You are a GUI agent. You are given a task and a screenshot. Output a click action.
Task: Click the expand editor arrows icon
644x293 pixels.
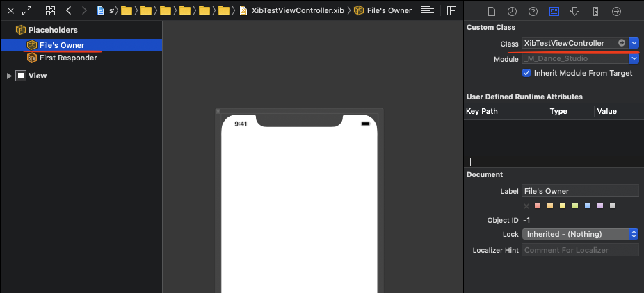coord(26,11)
